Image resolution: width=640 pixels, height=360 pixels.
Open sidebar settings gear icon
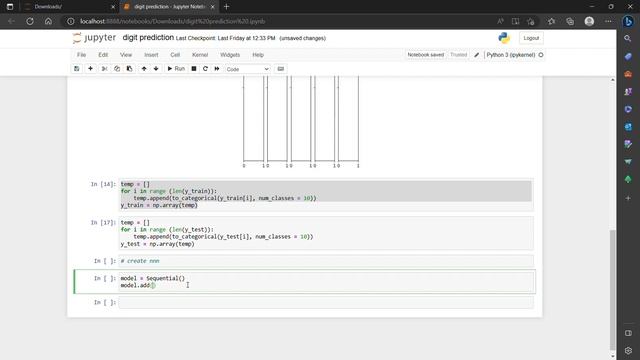(628, 350)
